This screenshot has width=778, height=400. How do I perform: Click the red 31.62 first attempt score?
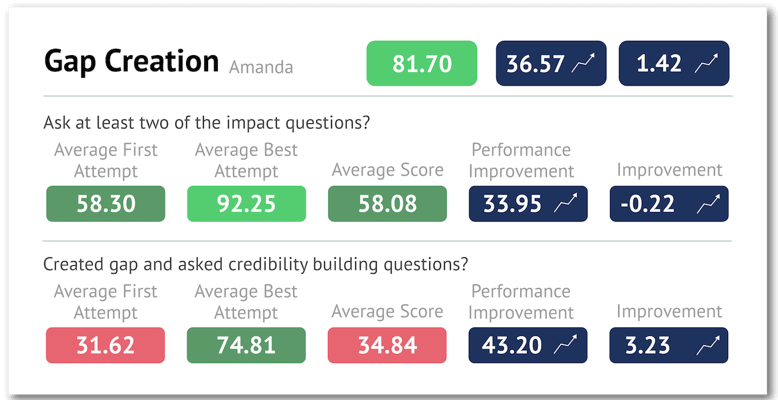click(x=104, y=345)
